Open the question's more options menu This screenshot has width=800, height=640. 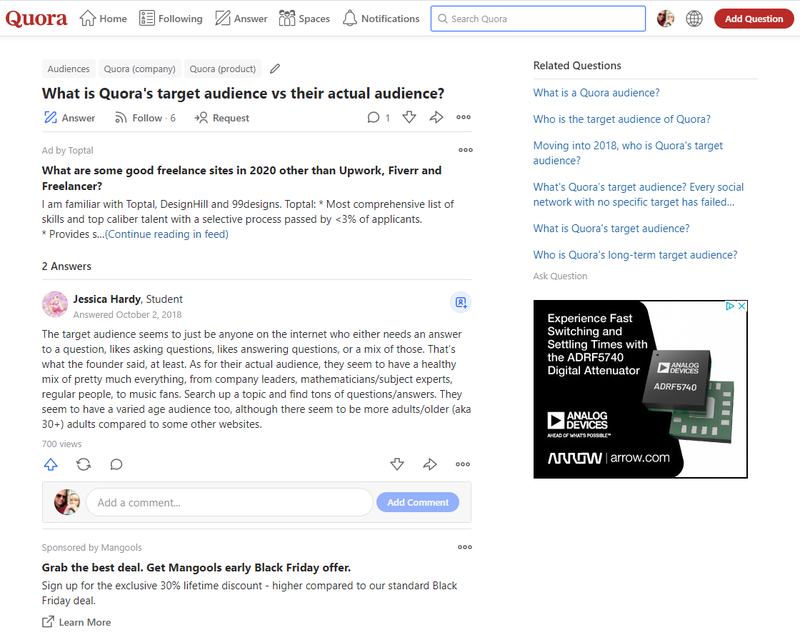(x=463, y=117)
